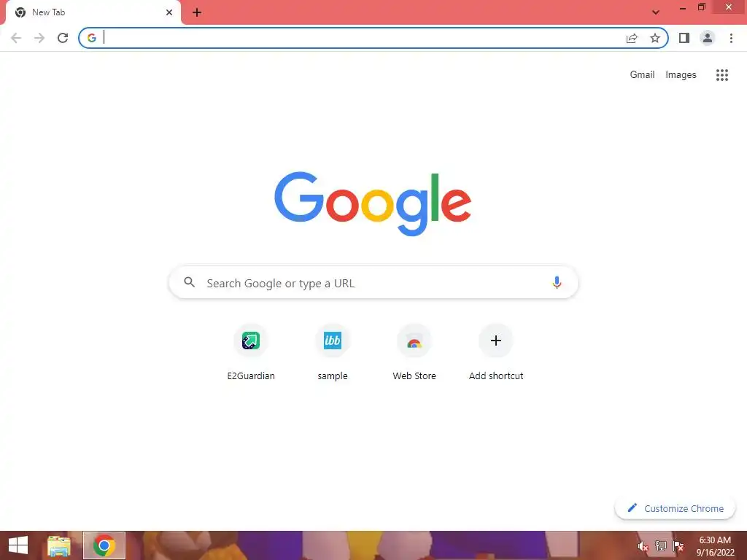Open a new tab with the plus button
The width and height of the screenshot is (747, 560).
[x=197, y=12]
